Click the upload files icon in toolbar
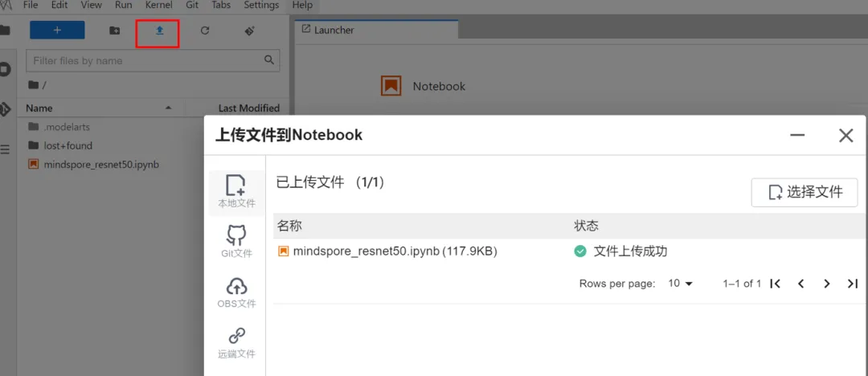This screenshot has height=376, width=868. [x=158, y=31]
